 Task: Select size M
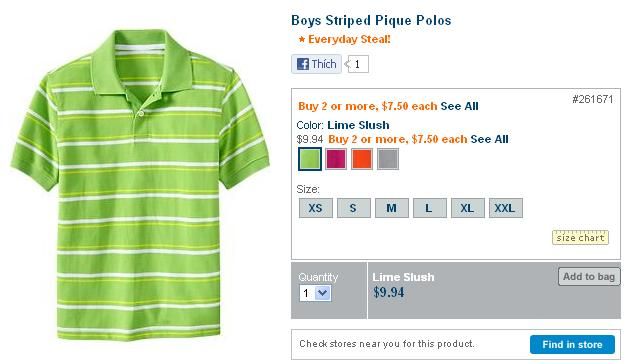[x=392, y=208]
